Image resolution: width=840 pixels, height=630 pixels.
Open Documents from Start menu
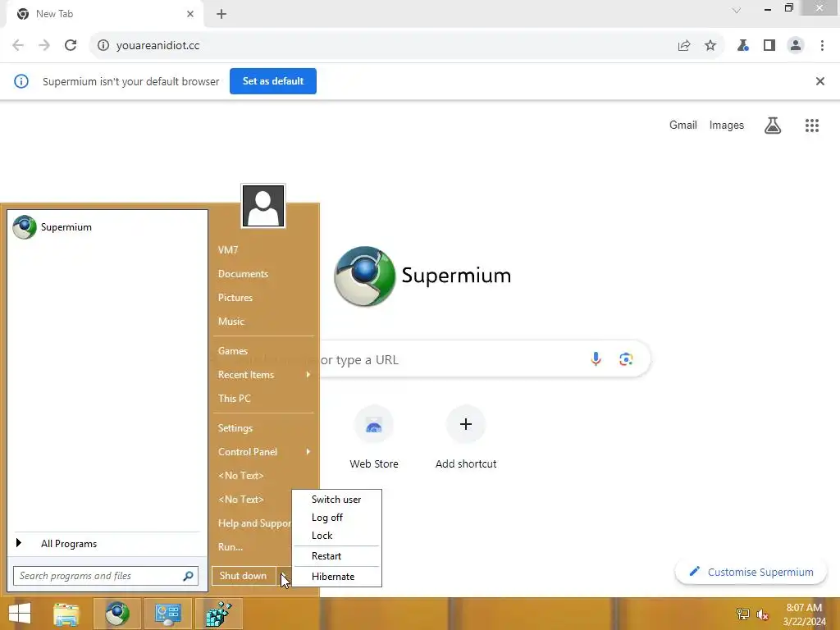(243, 274)
